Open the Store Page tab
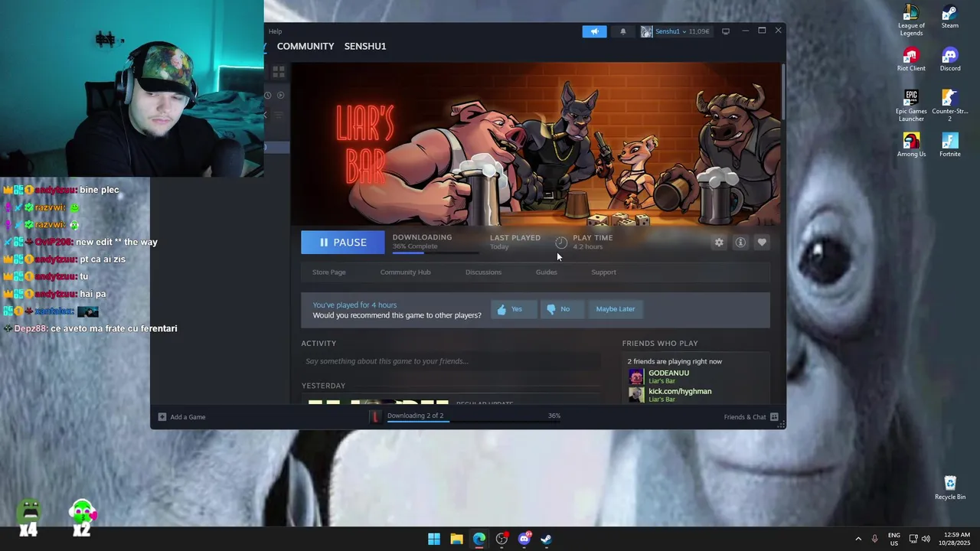The image size is (980, 551). tap(329, 272)
